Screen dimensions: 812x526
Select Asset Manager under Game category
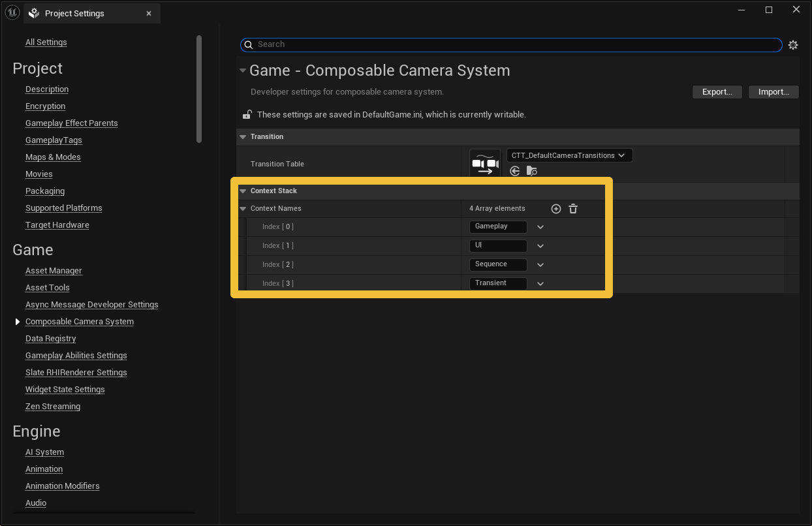(x=54, y=271)
